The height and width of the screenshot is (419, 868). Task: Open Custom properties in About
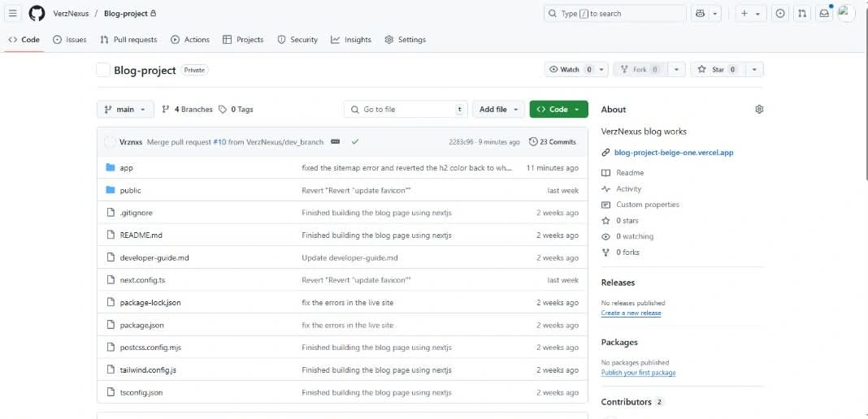click(x=640, y=205)
